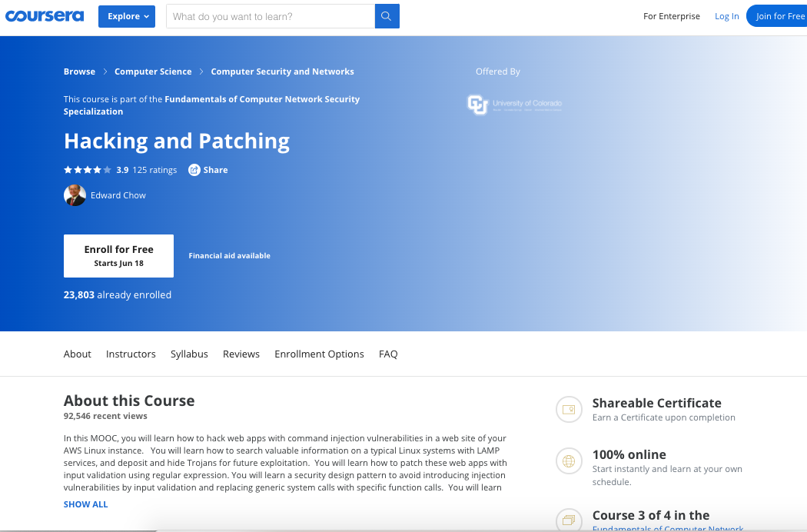
Task: Click the Shareable Certificate icon
Action: coord(569,410)
